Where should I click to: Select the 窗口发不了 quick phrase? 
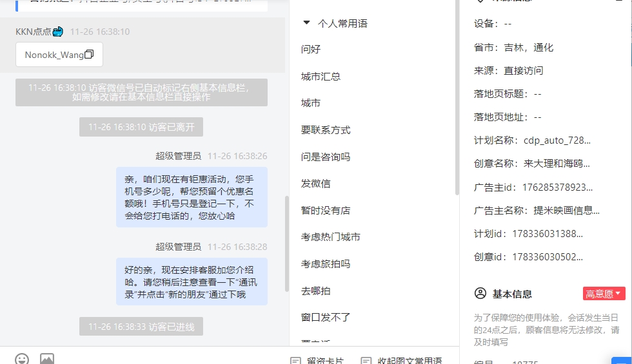[x=326, y=317]
